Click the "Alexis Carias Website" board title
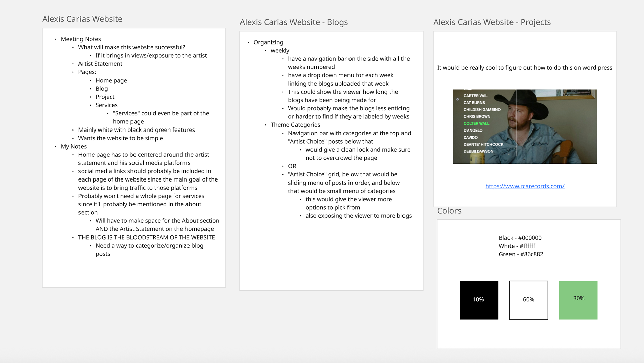This screenshot has width=644, height=363. pos(82,19)
